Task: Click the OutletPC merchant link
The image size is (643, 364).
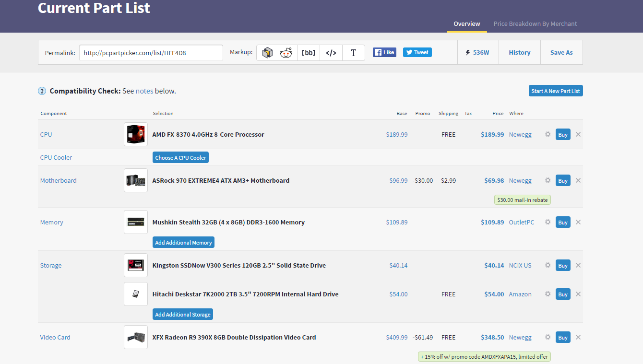Action: 522,222
